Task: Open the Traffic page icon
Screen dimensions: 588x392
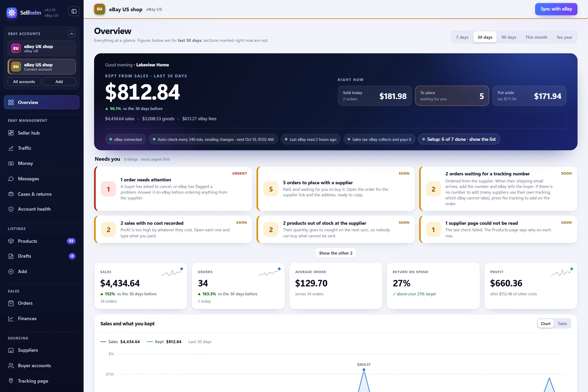Action: 11,148
